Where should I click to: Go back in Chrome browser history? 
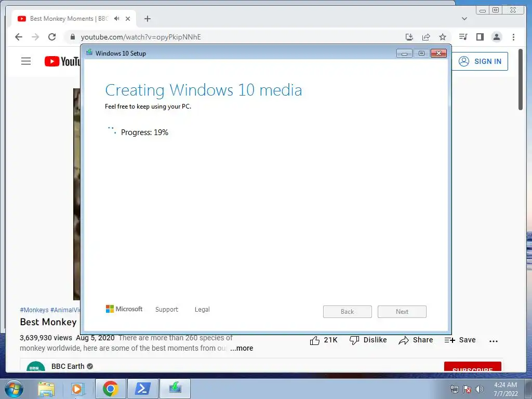pyautogui.click(x=19, y=37)
